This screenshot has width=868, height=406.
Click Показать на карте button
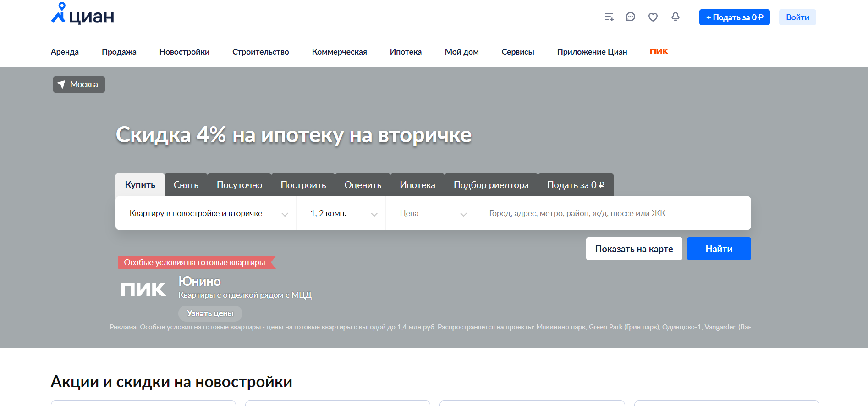634,249
